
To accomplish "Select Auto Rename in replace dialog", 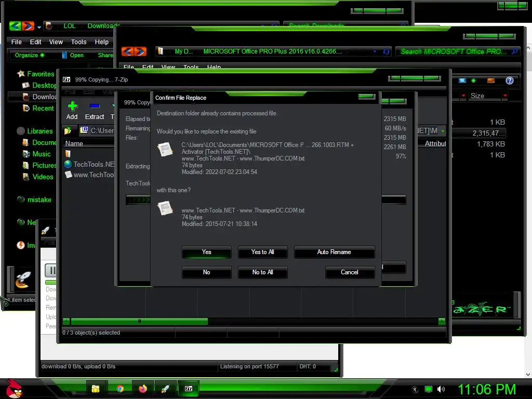I will pos(334,252).
